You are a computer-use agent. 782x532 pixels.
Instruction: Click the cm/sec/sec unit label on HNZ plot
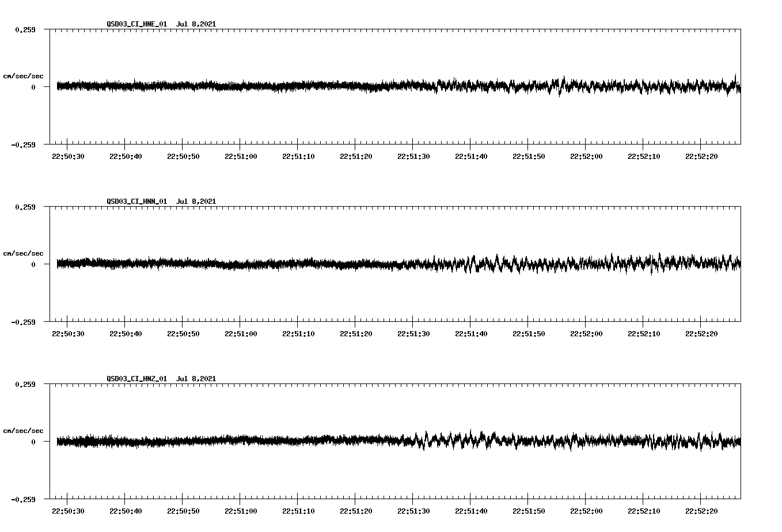pyautogui.click(x=24, y=431)
